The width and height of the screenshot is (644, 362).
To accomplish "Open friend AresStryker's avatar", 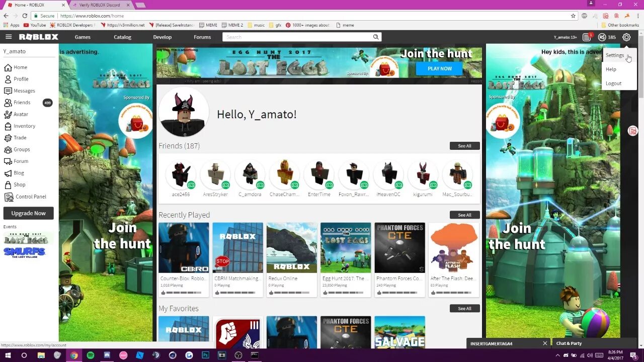I will pyautogui.click(x=215, y=174).
